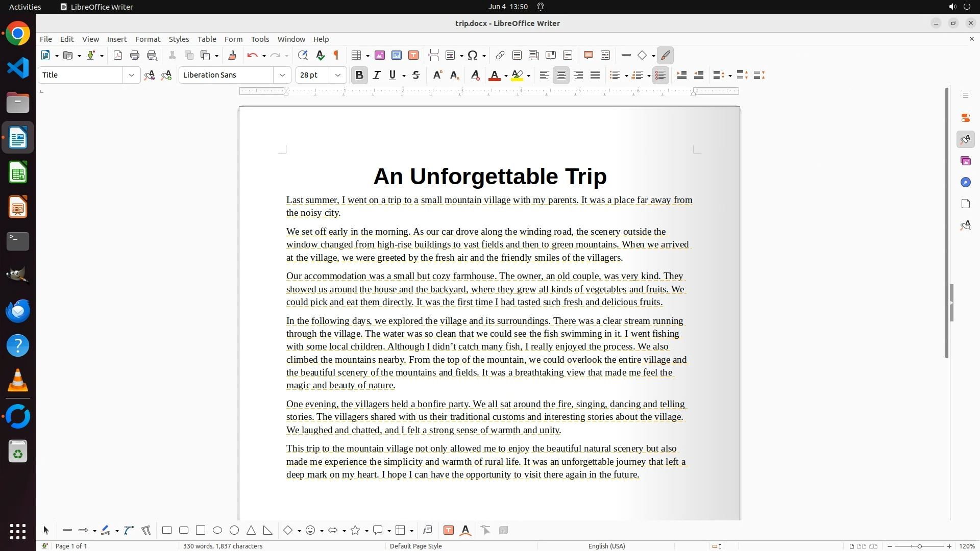The height and width of the screenshot is (551, 980).
Task: Toggle Italic formatting
Action: [x=377, y=76]
